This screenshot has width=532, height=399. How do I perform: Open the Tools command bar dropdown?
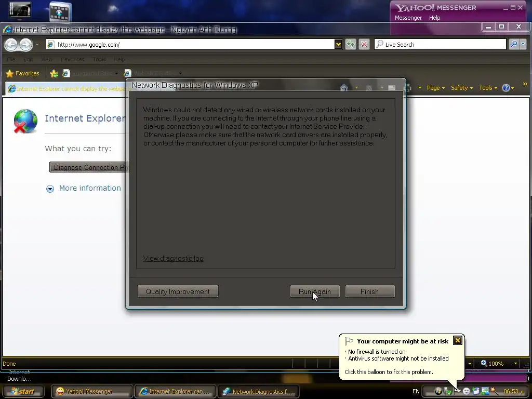coord(488,88)
